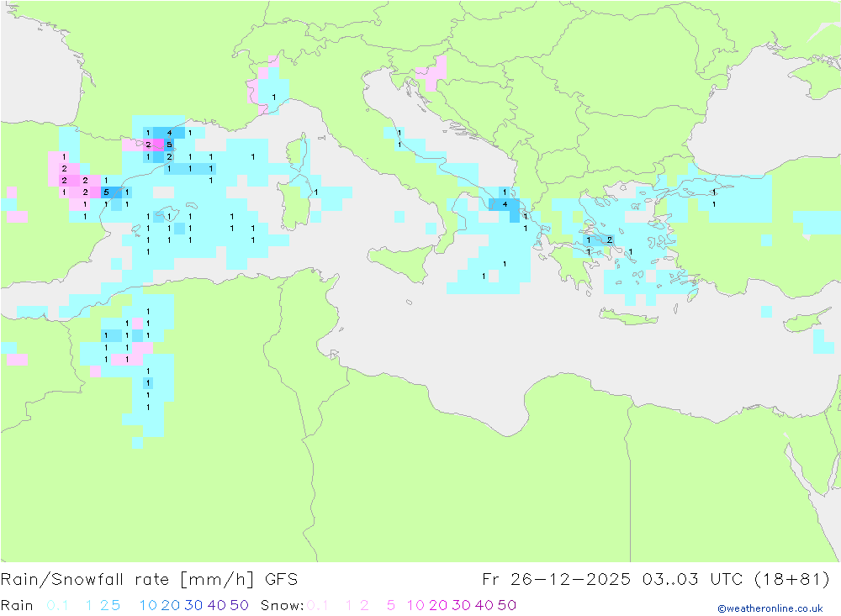The width and height of the screenshot is (841, 616).
Task: Click the rain legend '30' value
Action: pos(193,605)
